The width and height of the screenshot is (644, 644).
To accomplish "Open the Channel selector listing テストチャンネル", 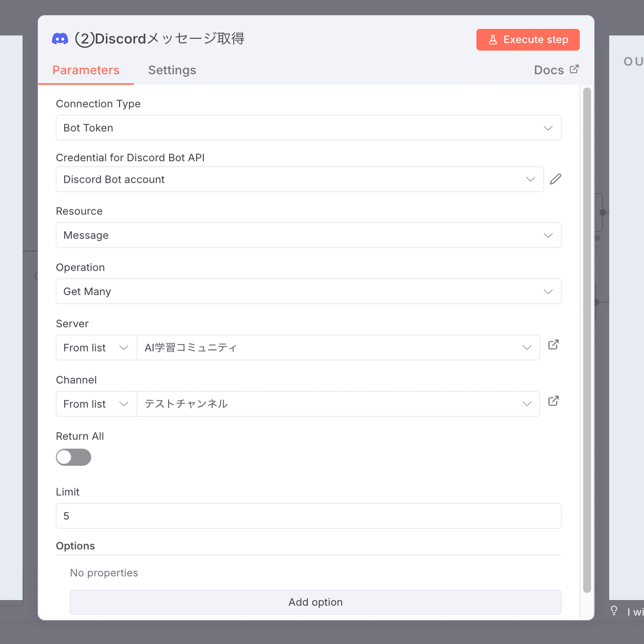I will (x=338, y=404).
